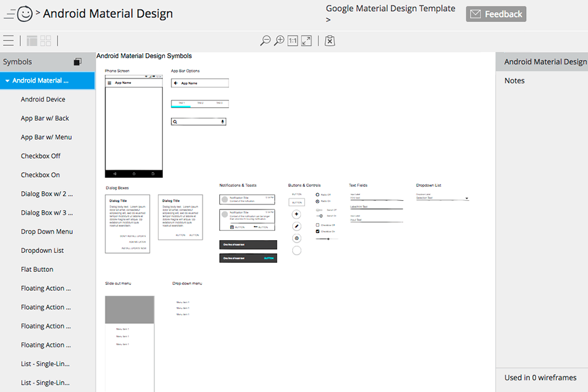
Task: Click Used in 0 wireframes text
Action: [x=540, y=378]
